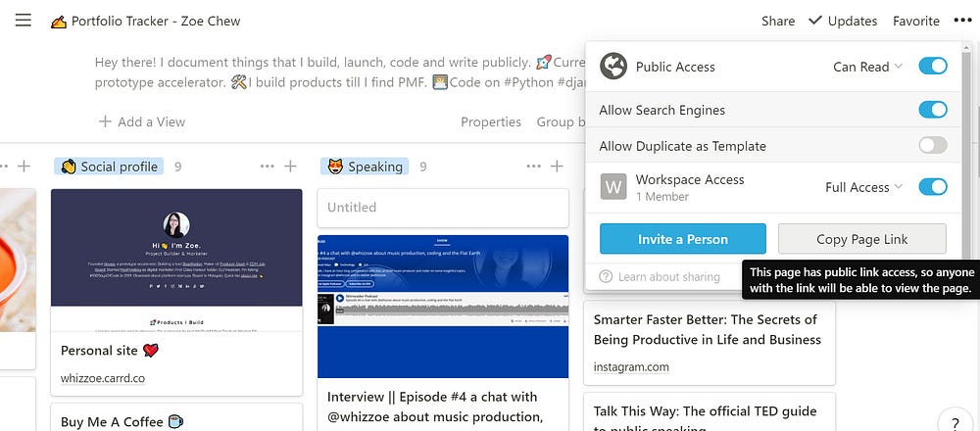Click Add a View
The image size is (980, 431).
[142, 121]
